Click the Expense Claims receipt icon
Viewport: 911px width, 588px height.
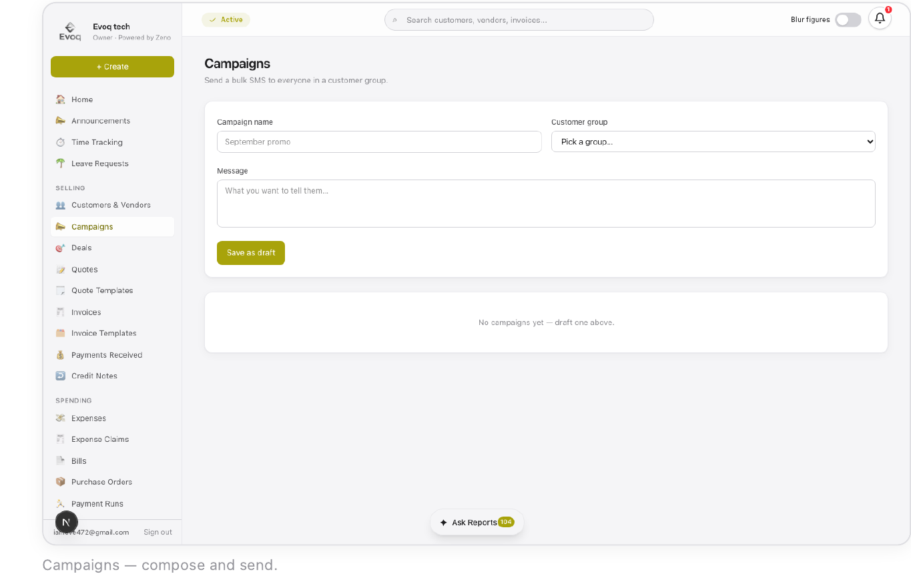tap(61, 439)
